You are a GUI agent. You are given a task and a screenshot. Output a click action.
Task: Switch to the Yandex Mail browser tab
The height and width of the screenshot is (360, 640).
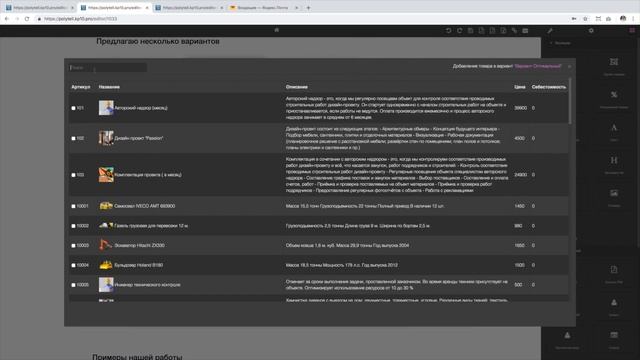point(264,8)
